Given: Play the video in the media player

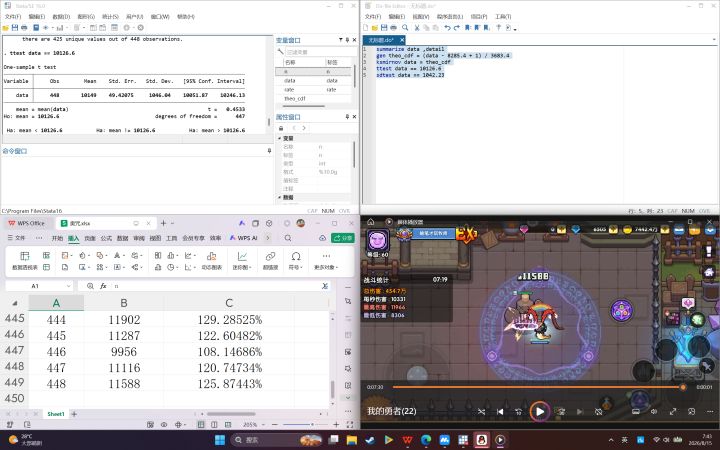Looking at the screenshot, I should pyautogui.click(x=540, y=412).
